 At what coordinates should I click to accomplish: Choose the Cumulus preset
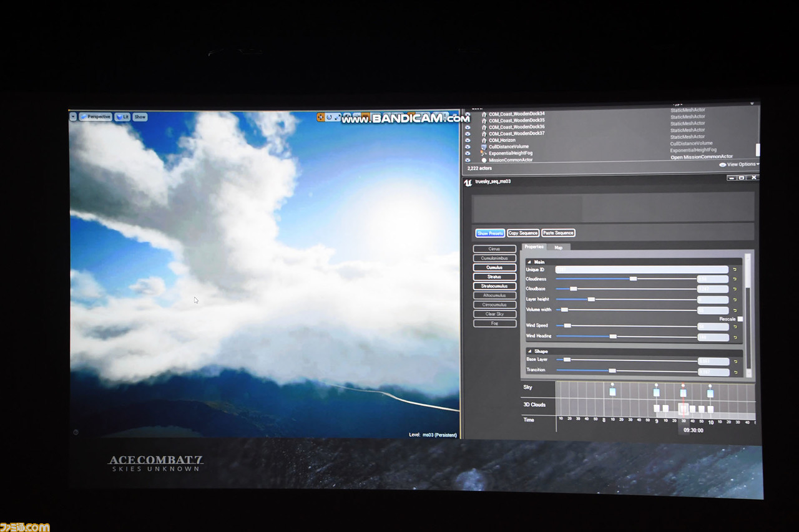[494, 268]
